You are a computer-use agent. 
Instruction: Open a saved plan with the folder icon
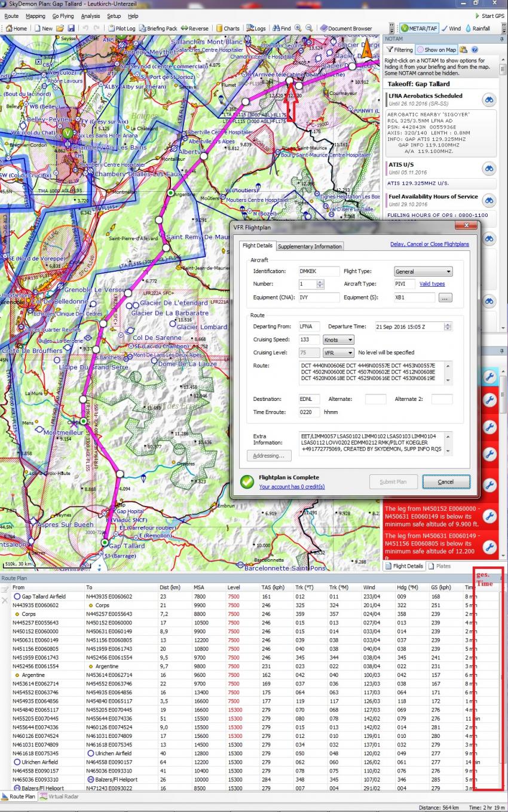tap(61, 28)
